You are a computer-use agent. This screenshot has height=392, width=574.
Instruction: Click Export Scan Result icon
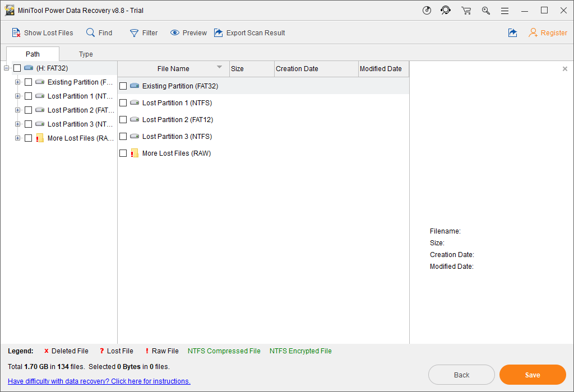click(x=219, y=33)
